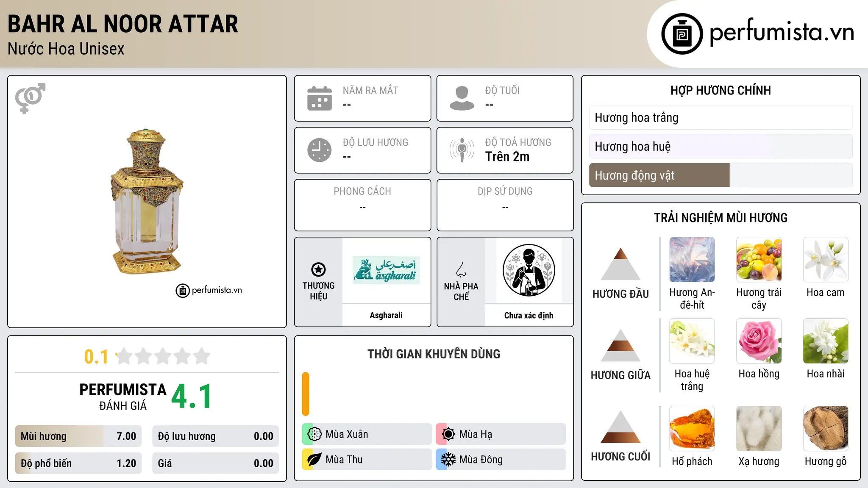Viewport: 868px width, 488px height.
Task: Click the Hương đầu pyramid icon
Action: point(620,263)
